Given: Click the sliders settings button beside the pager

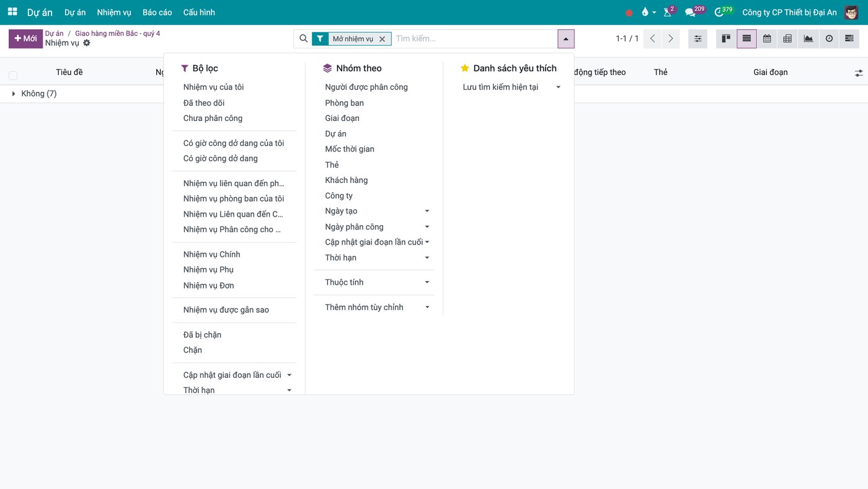Looking at the screenshot, I should coord(697,38).
